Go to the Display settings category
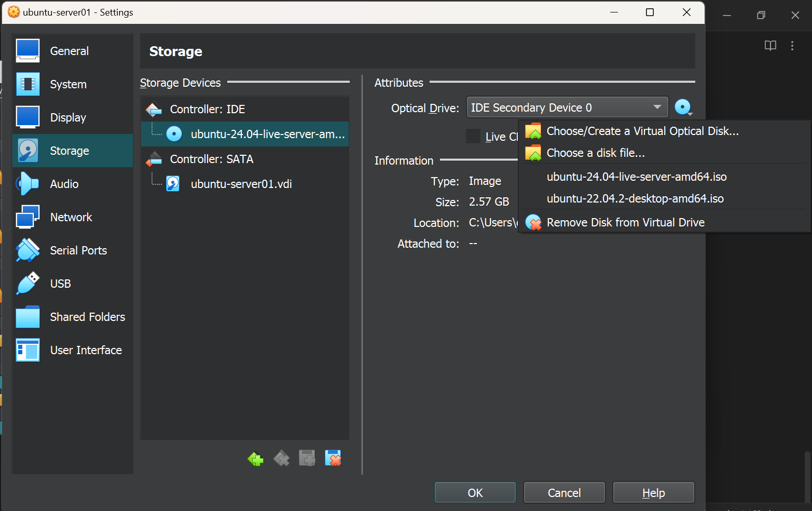The width and height of the screenshot is (812, 511). point(68,117)
